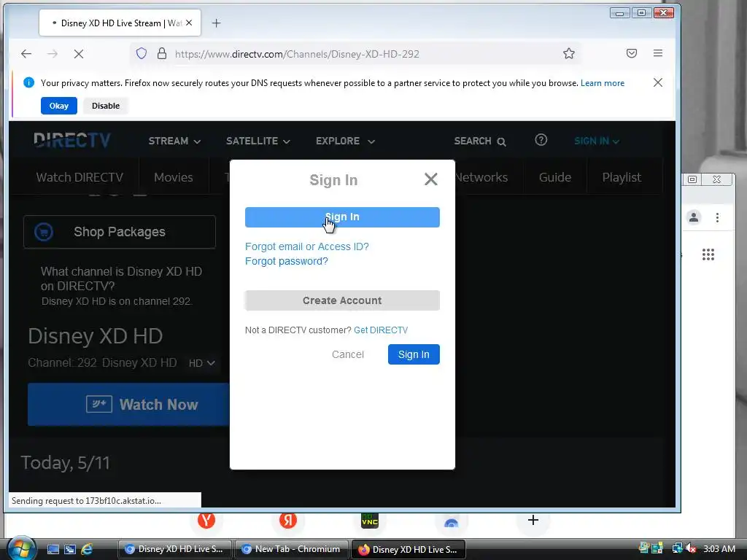The width and height of the screenshot is (747, 560).
Task: Click the Firefox forward arrow button
Action: tap(53, 54)
